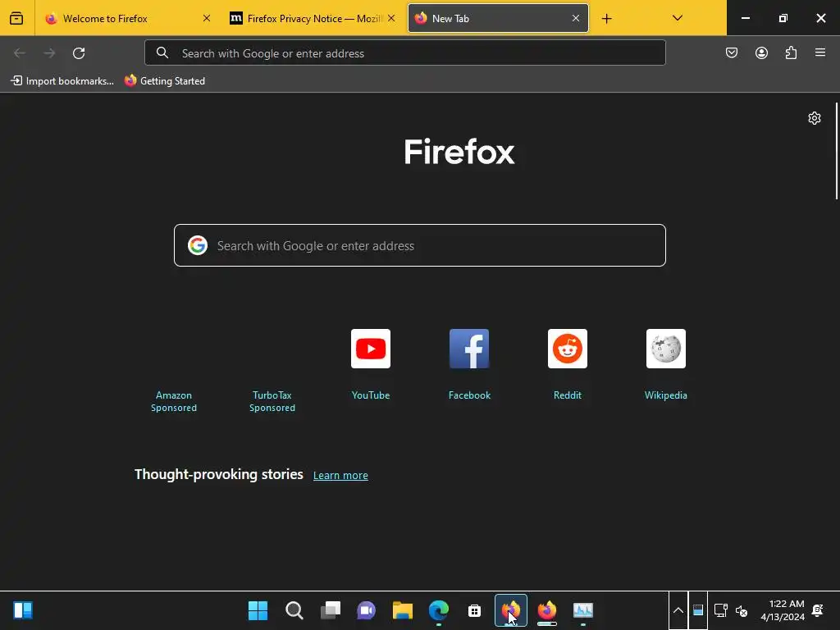840x630 pixels.
Task: Go forward using the forward arrow
Action: 49,53
